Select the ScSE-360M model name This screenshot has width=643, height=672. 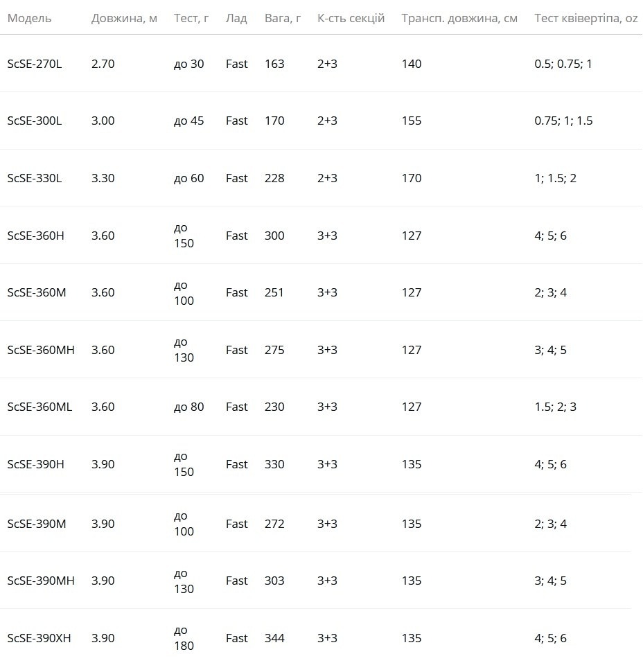(x=37, y=293)
